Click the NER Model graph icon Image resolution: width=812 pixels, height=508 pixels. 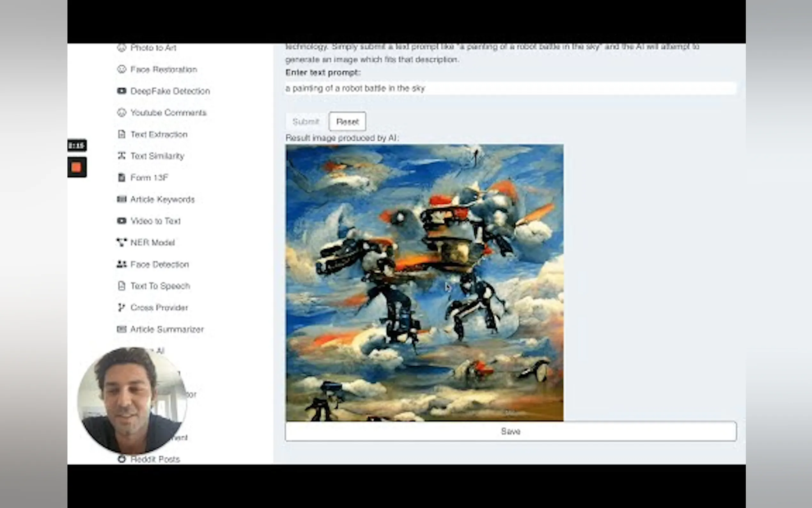pyautogui.click(x=121, y=242)
